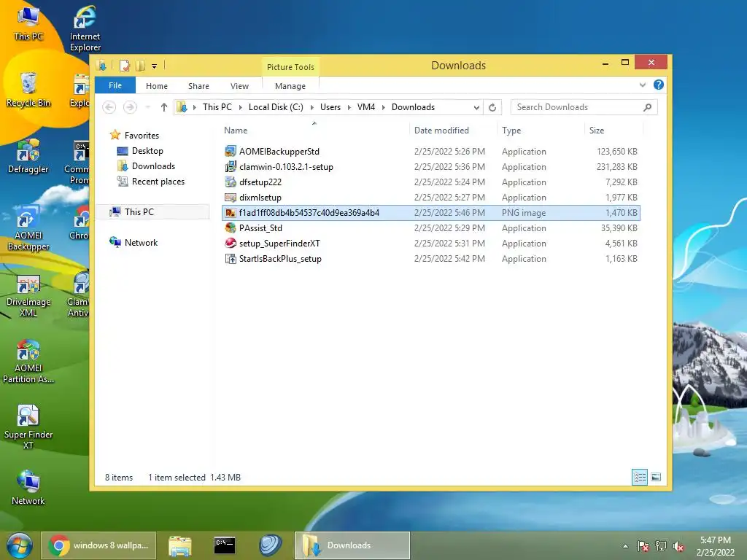Image resolution: width=747 pixels, height=560 pixels.
Task: Select the Defraggler desktop shortcut
Action: [28, 156]
